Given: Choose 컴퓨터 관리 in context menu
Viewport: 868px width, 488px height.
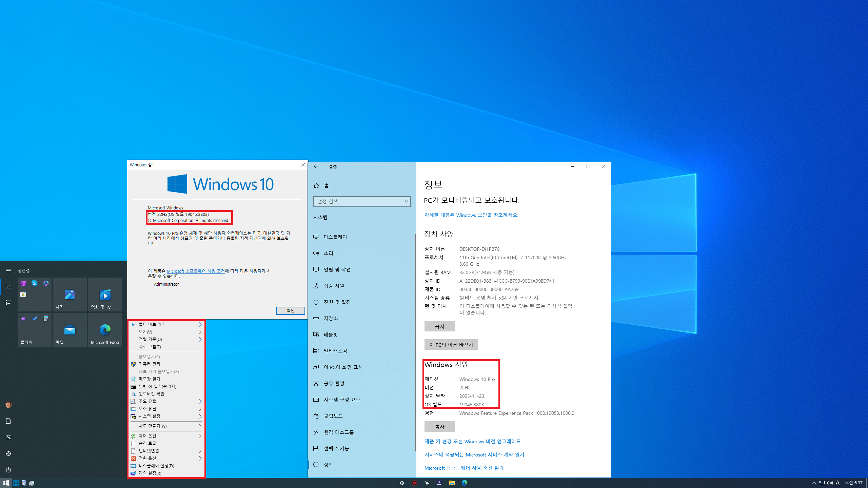Looking at the screenshot, I should coord(166,364).
